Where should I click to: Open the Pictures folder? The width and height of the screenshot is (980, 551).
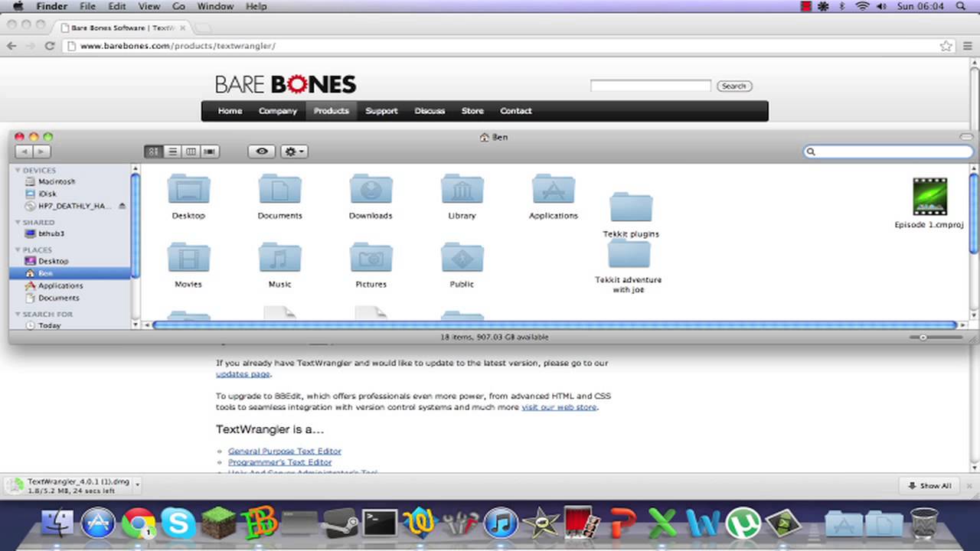point(371,265)
